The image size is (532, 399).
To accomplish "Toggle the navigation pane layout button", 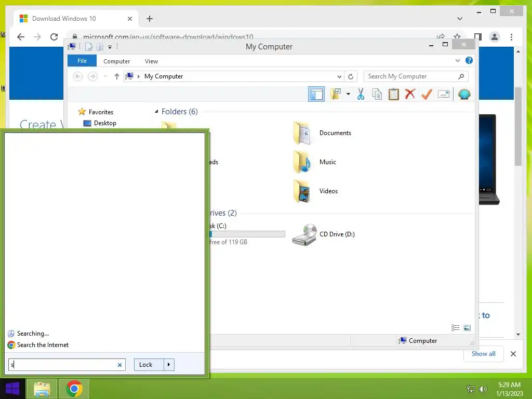I will tap(316, 95).
